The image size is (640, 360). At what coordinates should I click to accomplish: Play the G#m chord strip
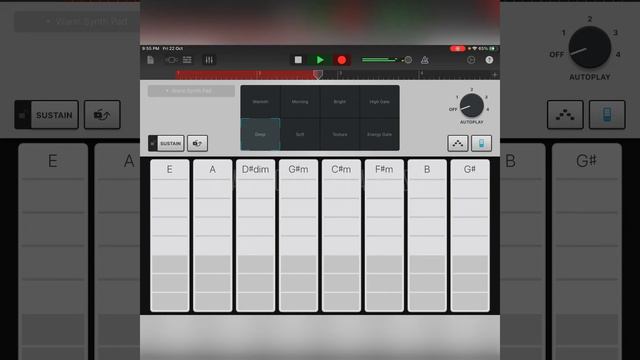(298, 236)
